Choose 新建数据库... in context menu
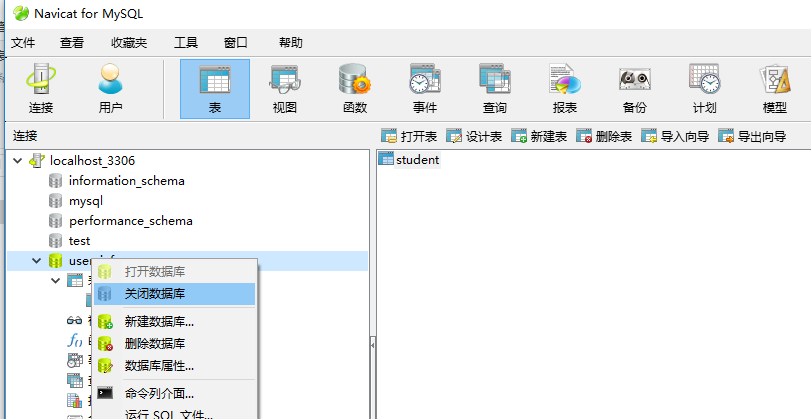 [174, 322]
